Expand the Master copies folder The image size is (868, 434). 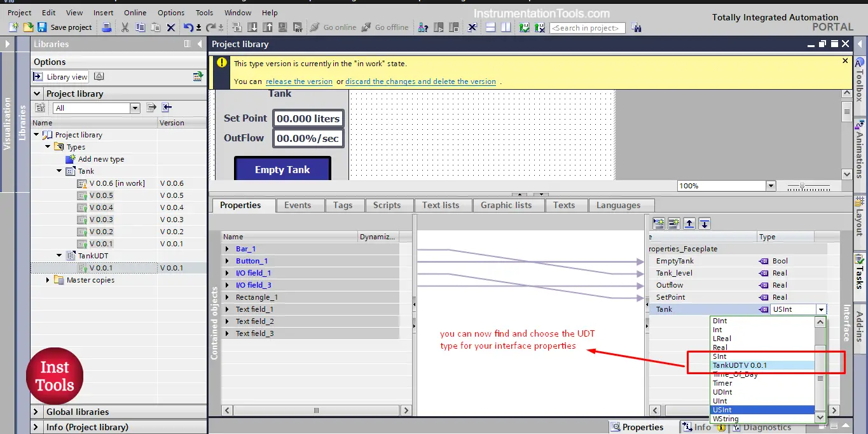[x=48, y=280]
